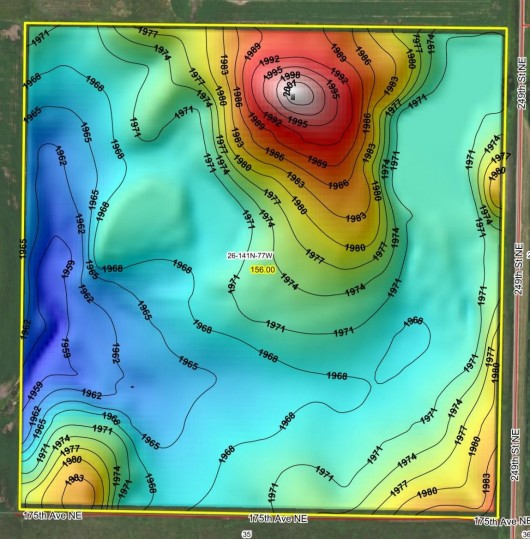The height and width of the screenshot is (539, 530).
Task: Click the 26-141N-77W section label
Action: click(250, 256)
